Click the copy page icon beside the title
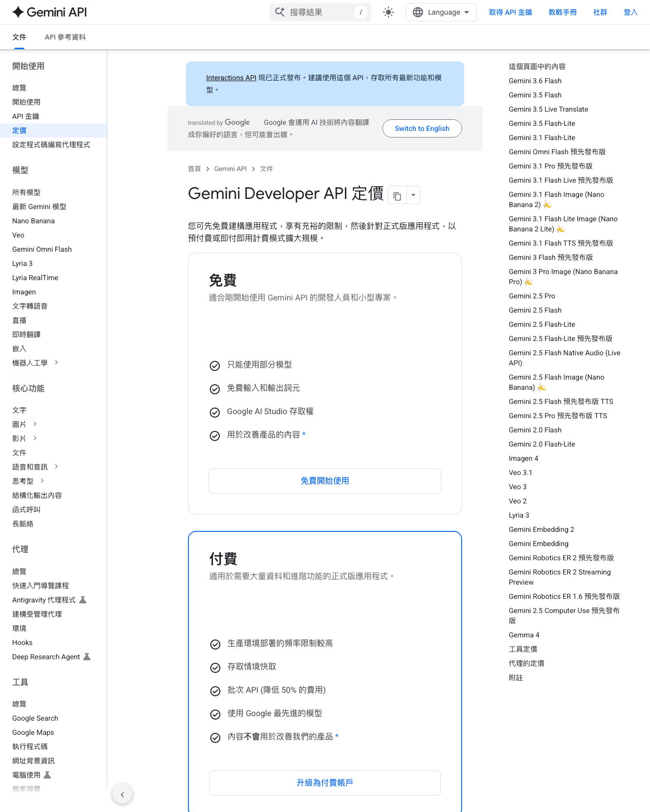 (397, 195)
